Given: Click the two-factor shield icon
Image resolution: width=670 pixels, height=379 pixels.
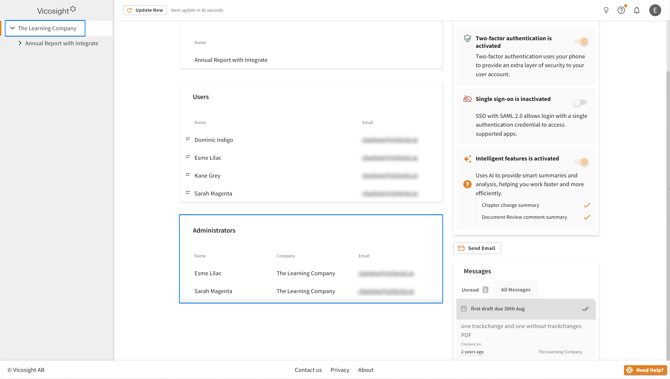Looking at the screenshot, I should [467, 38].
